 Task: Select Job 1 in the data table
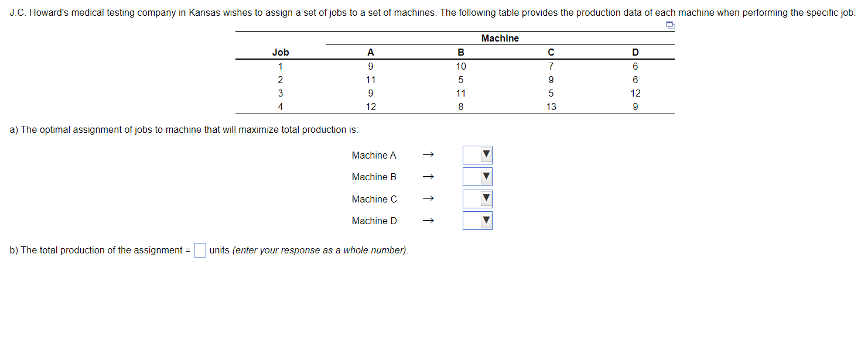coord(281,66)
